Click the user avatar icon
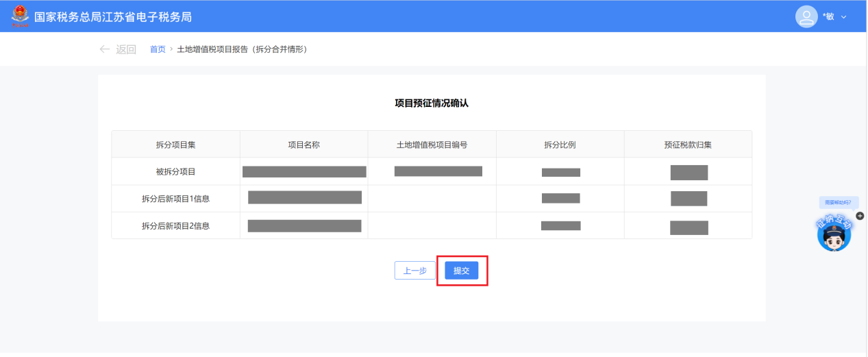This screenshot has width=868, height=357. point(806,16)
